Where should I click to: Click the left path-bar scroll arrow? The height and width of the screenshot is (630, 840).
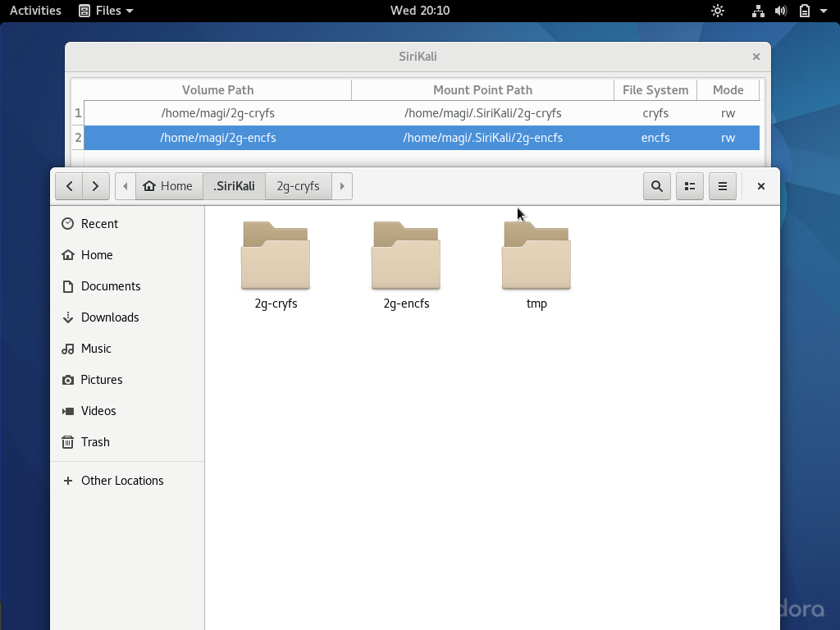click(x=126, y=186)
